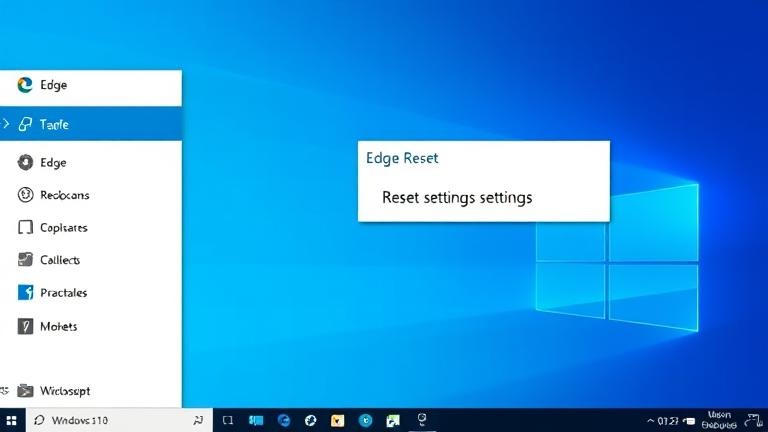Screen dimensions: 768x432
Task: Open the teal circular taskbar app
Action: 365,420
